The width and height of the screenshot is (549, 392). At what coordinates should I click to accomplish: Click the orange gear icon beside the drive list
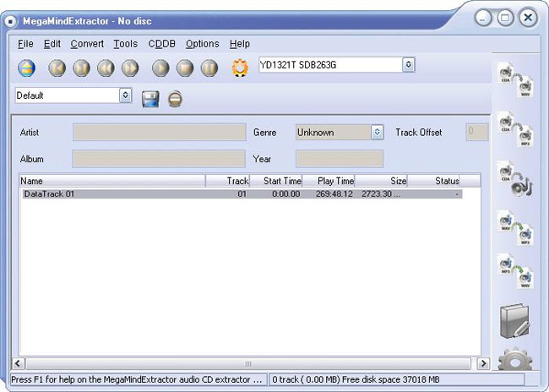241,68
